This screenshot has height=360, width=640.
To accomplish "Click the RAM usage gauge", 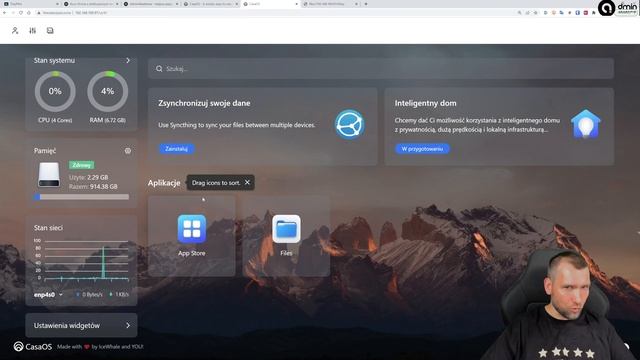I will (x=108, y=91).
